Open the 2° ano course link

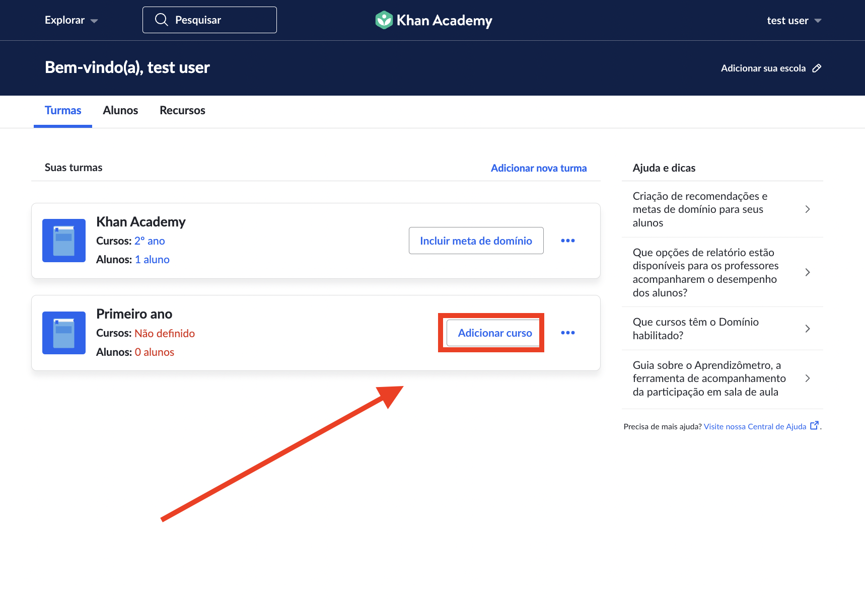(150, 241)
